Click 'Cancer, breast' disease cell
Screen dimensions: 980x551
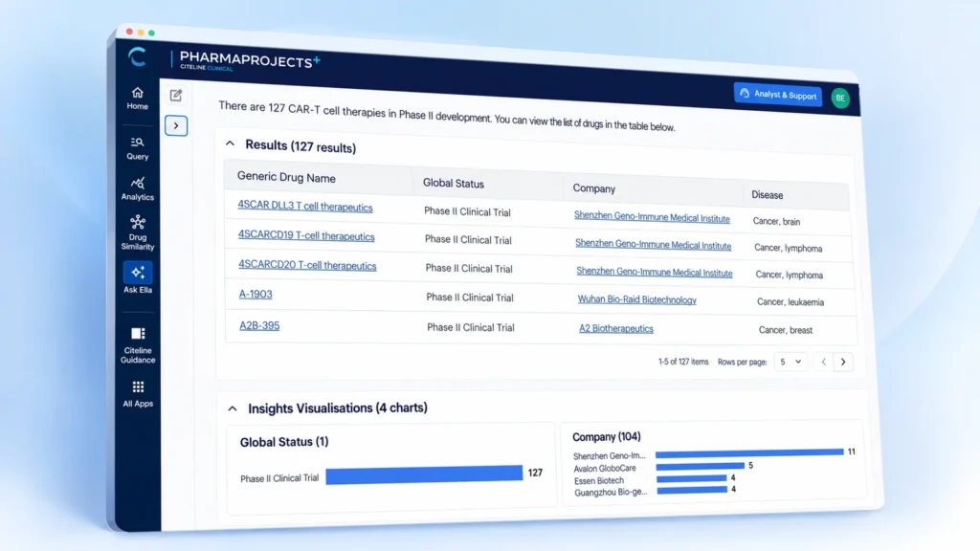tap(786, 330)
